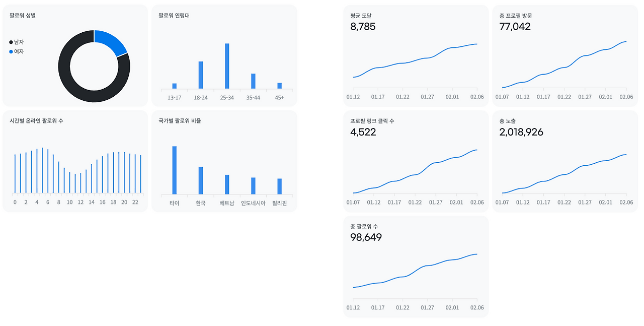The width and height of the screenshot is (644, 326).
Task: Click the 총 팔로워 수 value 98,649
Action: pos(366,237)
